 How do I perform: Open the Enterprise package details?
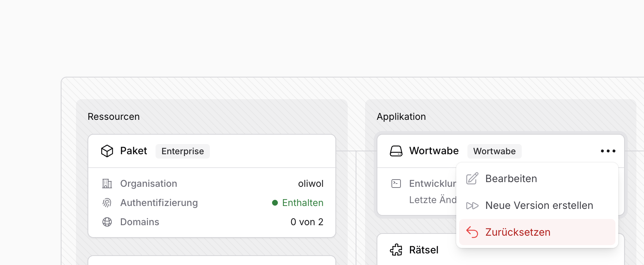click(x=182, y=151)
